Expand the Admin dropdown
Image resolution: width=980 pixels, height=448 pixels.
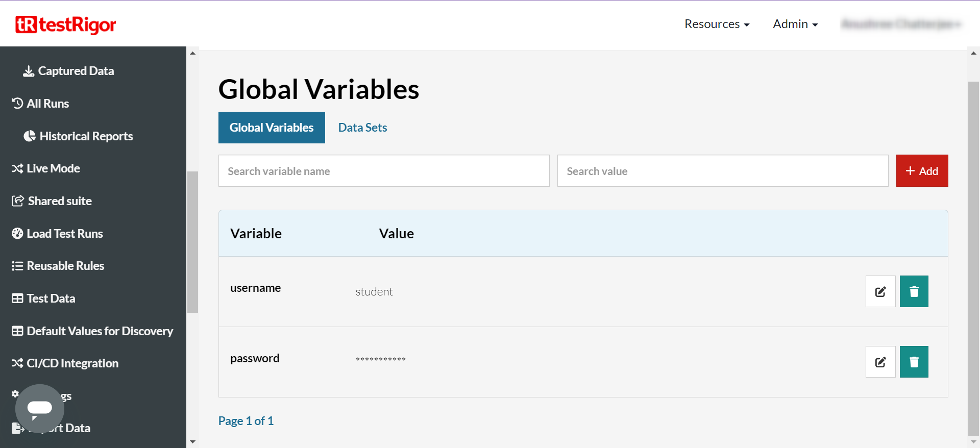(795, 24)
